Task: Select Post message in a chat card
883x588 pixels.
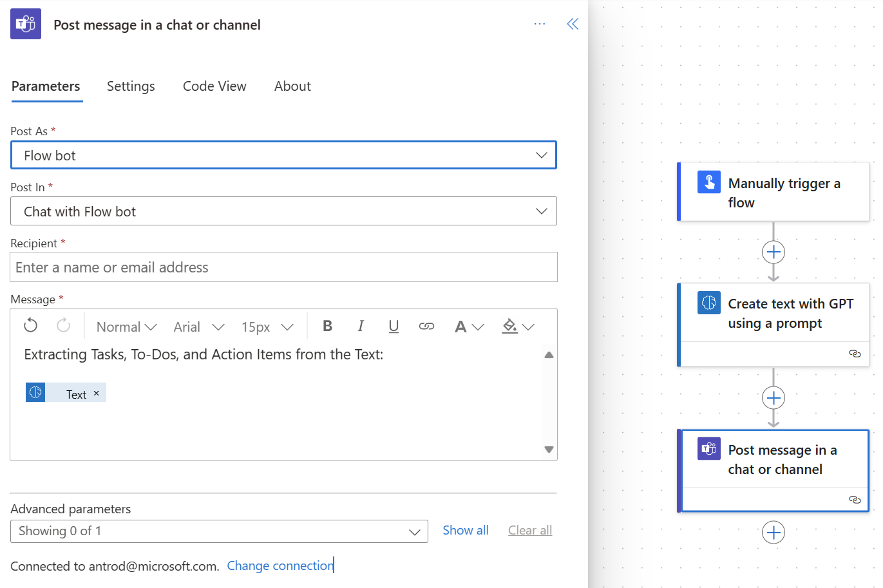Action: pos(774,471)
